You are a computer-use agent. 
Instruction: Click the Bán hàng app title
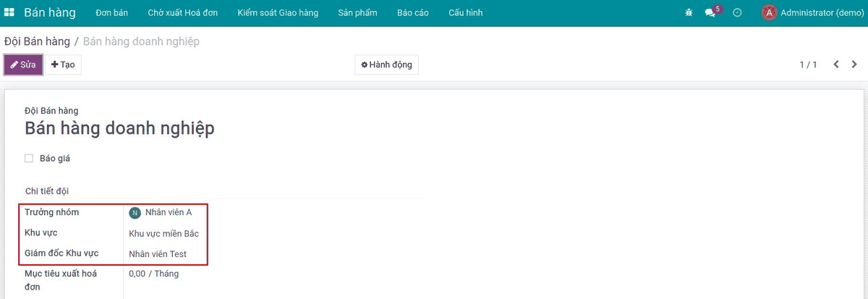coord(50,12)
